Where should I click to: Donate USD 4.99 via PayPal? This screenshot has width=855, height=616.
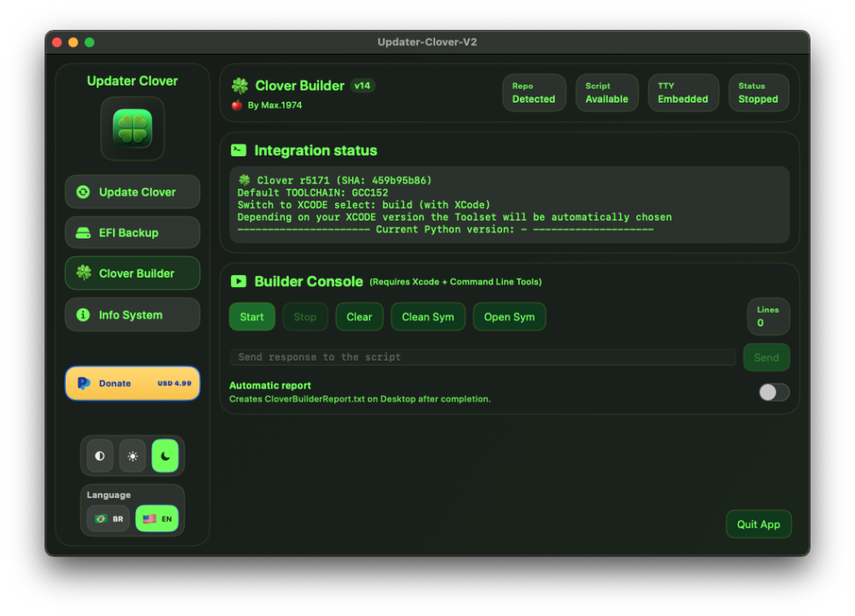click(133, 384)
